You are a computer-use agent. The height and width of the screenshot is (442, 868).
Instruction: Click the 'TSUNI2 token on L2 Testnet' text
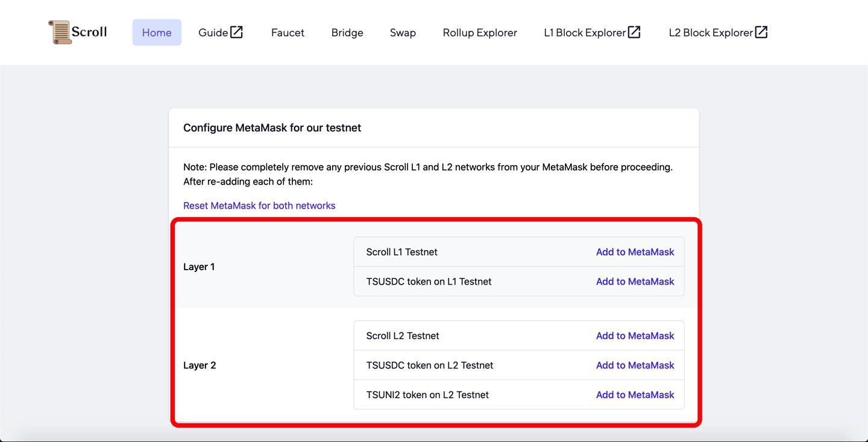(427, 395)
